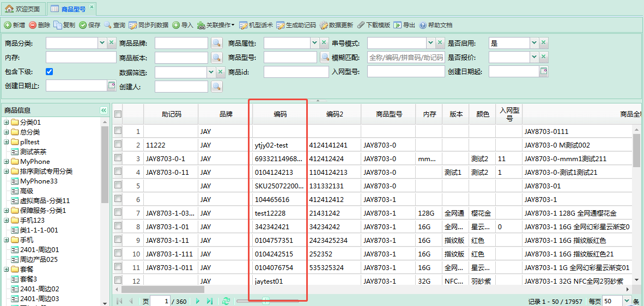Screen dimensions: 644x306
Task: Click the refresh icon in pagination bar
Action: (x=226, y=301)
